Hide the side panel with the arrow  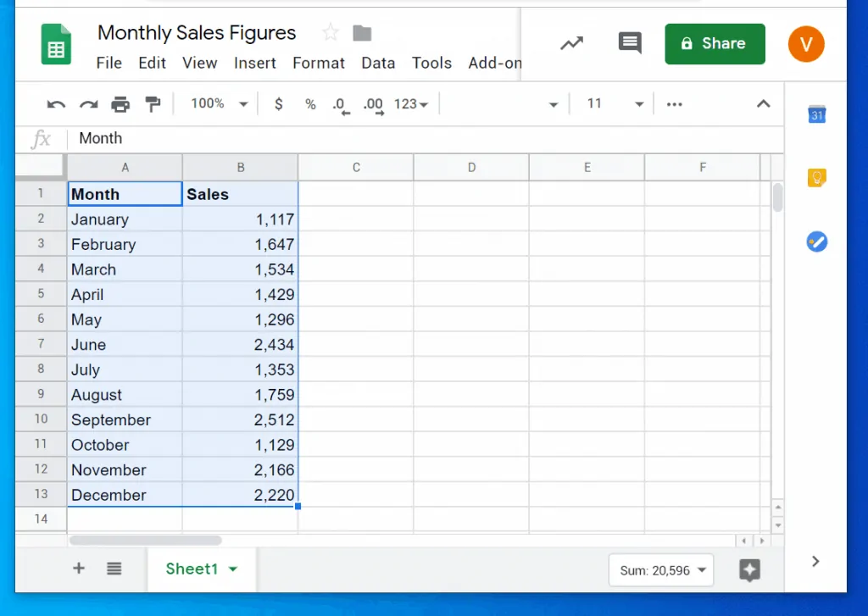click(815, 561)
